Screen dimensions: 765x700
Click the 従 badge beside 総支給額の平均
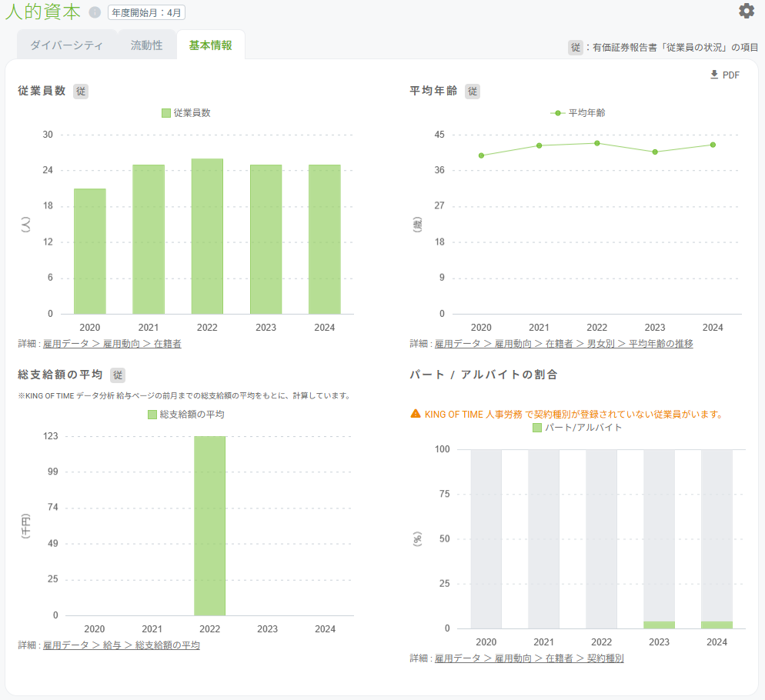click(x=118, y=375)
